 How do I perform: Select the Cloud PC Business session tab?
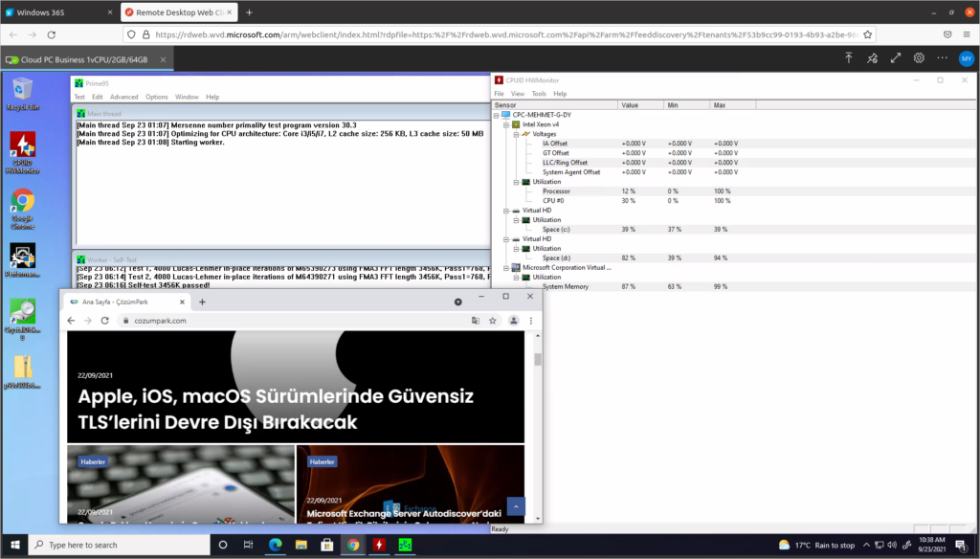click(x=86, y=60)
